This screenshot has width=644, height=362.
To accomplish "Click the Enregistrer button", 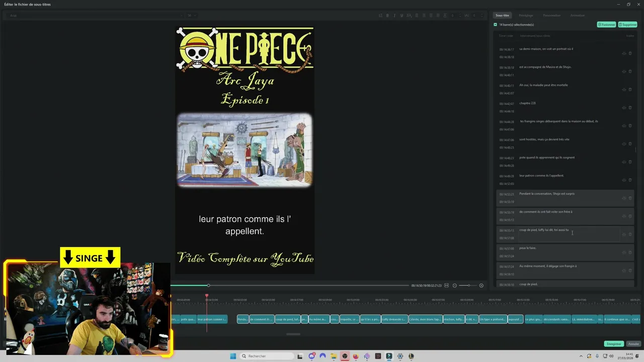I will (613, 344).
